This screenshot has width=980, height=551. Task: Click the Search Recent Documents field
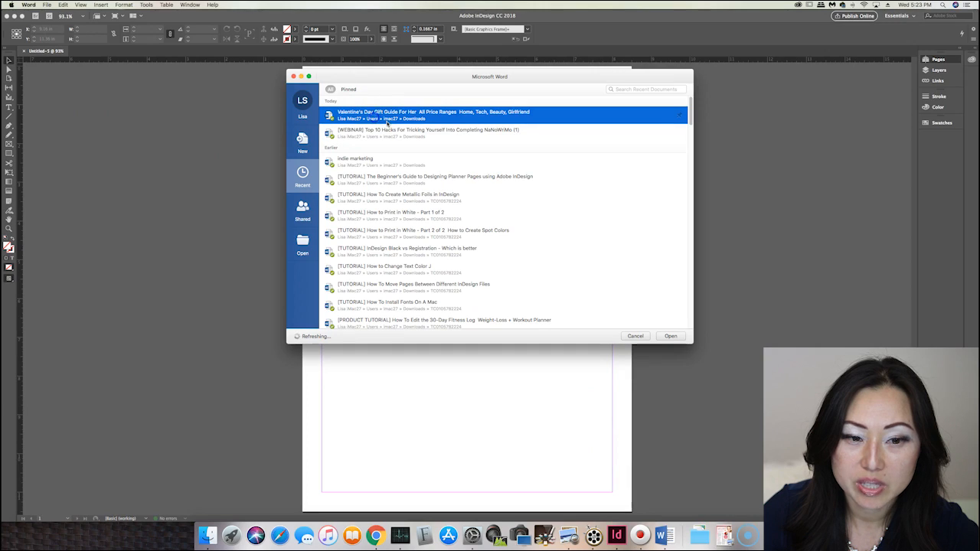click(x=647, y=90)
